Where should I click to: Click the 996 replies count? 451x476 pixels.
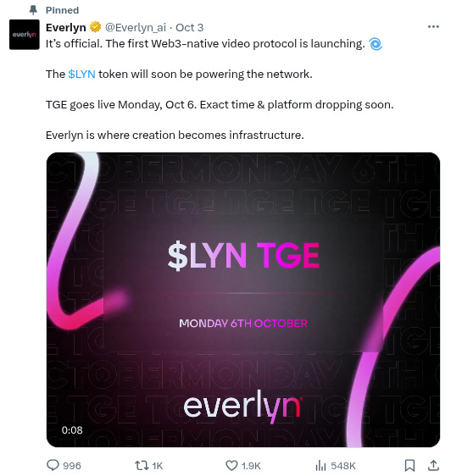coord(72,466)
